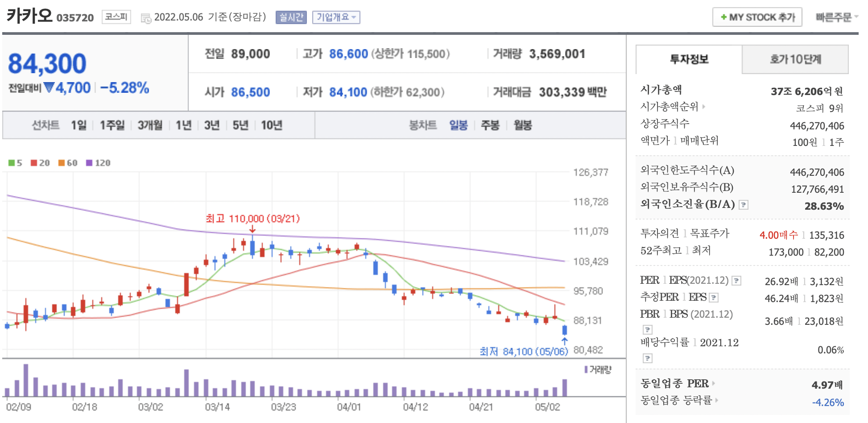Screen dimensions: 868x423
Task: Expand the 동일업종 등락률 arrow link
Action: coord(717,400)
